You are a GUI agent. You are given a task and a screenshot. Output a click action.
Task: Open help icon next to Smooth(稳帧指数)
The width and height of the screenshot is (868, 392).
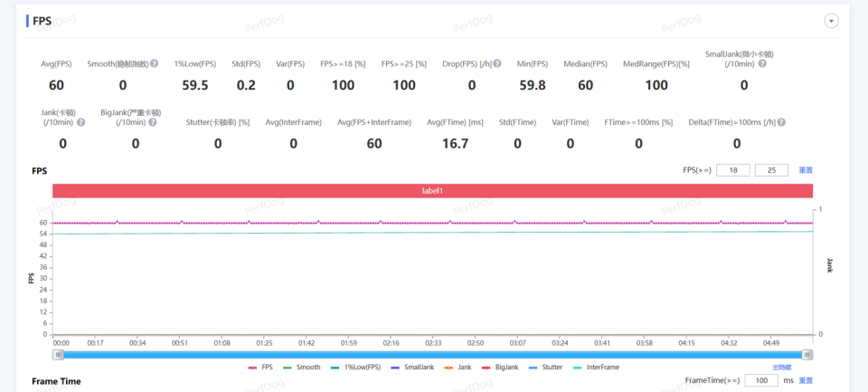point(155,63)
